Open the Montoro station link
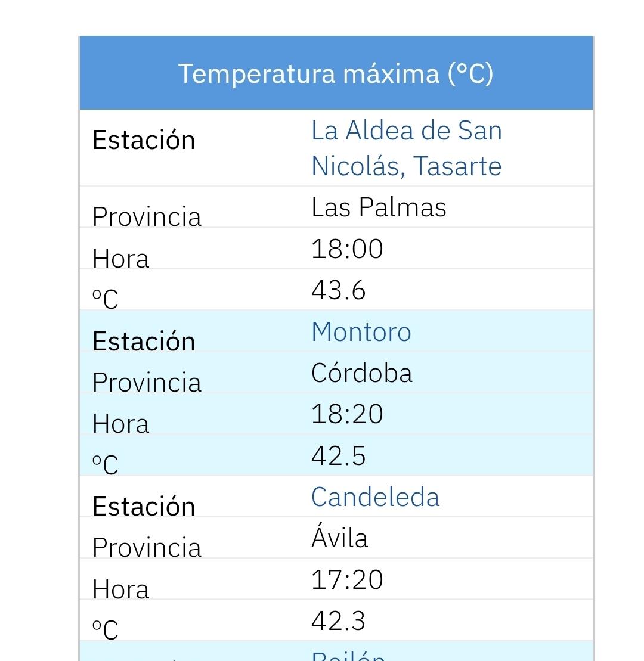The image size is (644, 661). point(361,332)
